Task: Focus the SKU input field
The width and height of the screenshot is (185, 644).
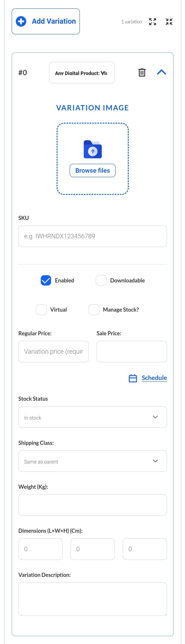Action: pos(92,236)
